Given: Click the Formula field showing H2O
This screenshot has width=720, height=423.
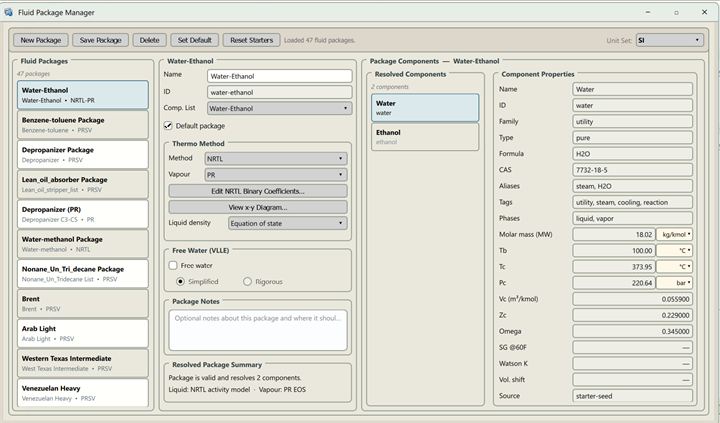Looking at the screenshot, I should (632, 154).
